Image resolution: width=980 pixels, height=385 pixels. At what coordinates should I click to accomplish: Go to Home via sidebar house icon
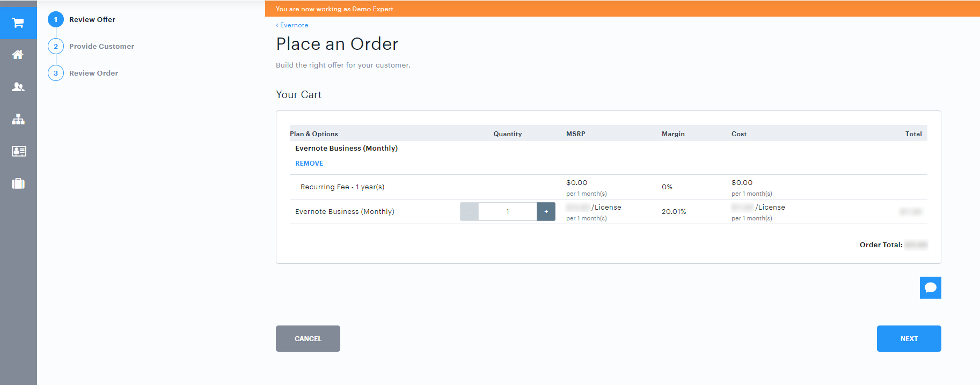tap(18, 55)
